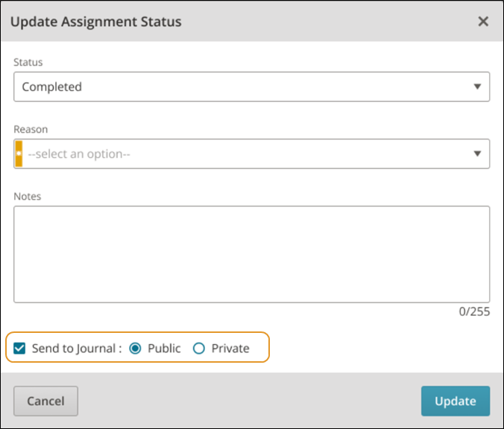Click inside the Notes text area

click(x=252, y=254)
